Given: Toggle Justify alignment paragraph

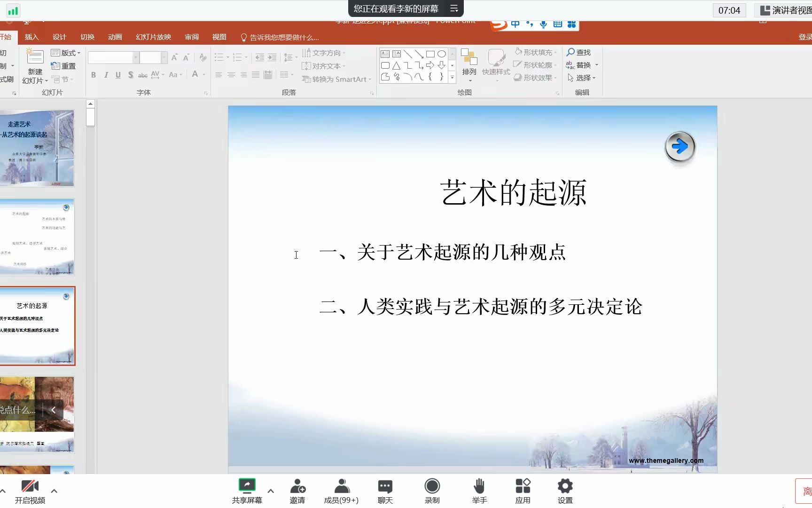Looking at the screenshot, I should coord(256,75).
